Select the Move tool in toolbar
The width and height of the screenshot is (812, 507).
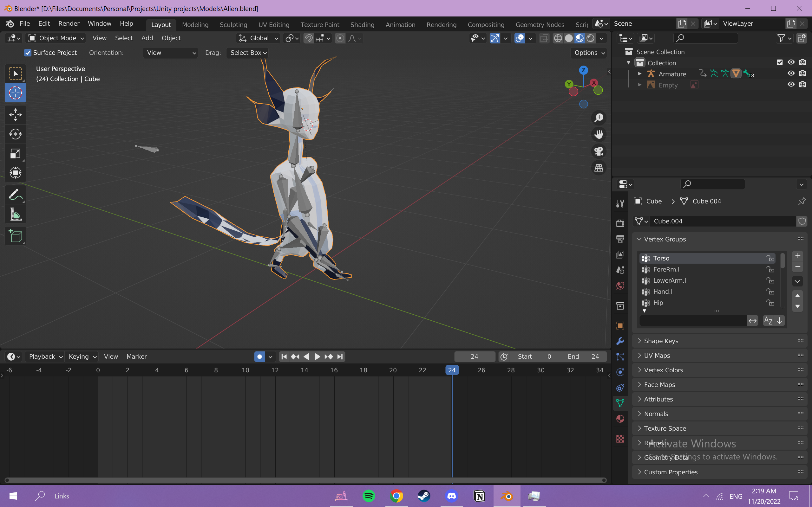coord(16,115)
